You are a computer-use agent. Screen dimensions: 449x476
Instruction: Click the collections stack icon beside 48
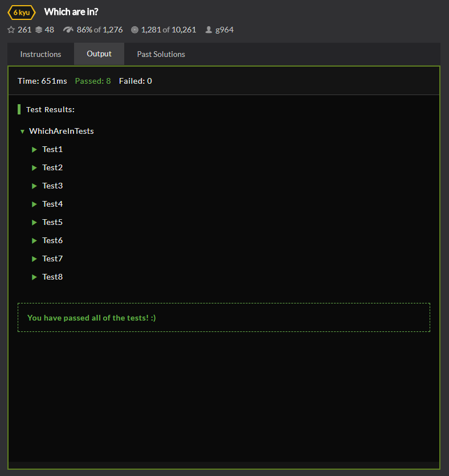click(x=39, y=30)
